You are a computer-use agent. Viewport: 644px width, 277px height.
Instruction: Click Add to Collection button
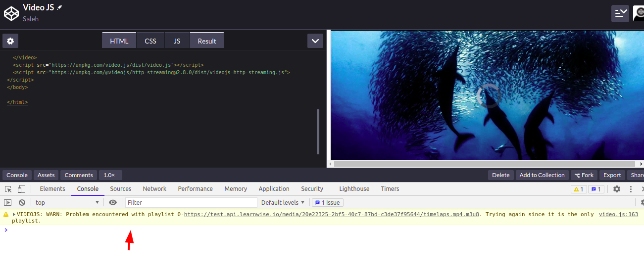[542, 175]
